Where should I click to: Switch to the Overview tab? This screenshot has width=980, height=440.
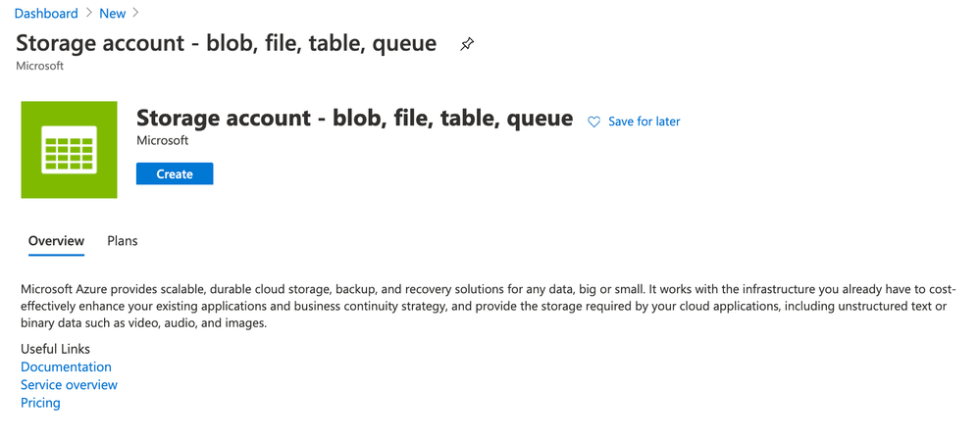click(x=56, y=241)
